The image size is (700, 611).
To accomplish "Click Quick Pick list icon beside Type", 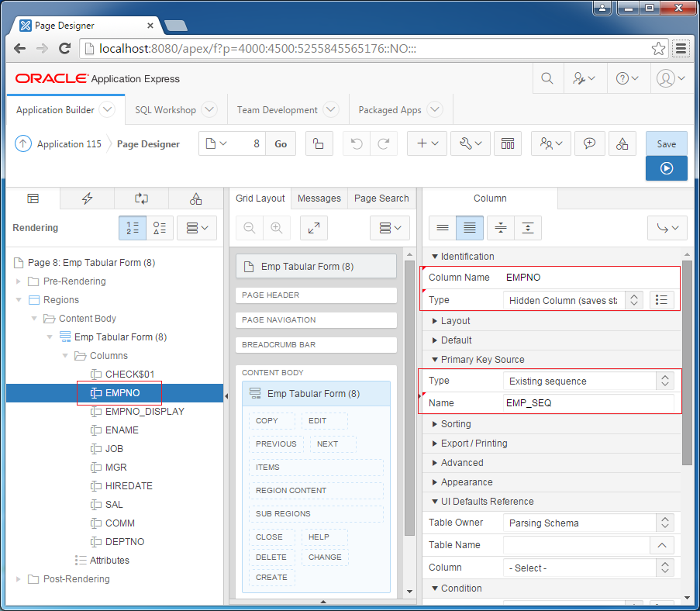I will [661, 300].
